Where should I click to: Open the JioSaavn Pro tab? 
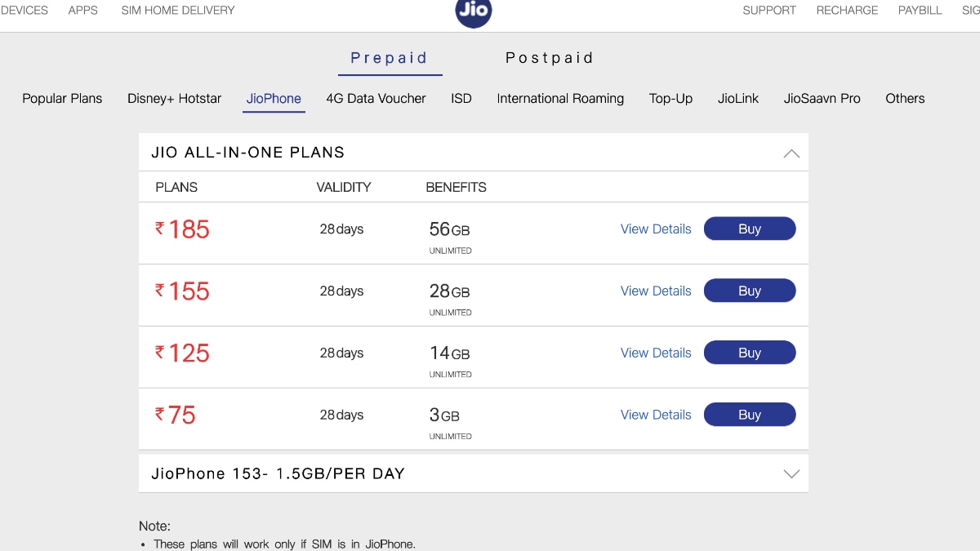[822, 99]
